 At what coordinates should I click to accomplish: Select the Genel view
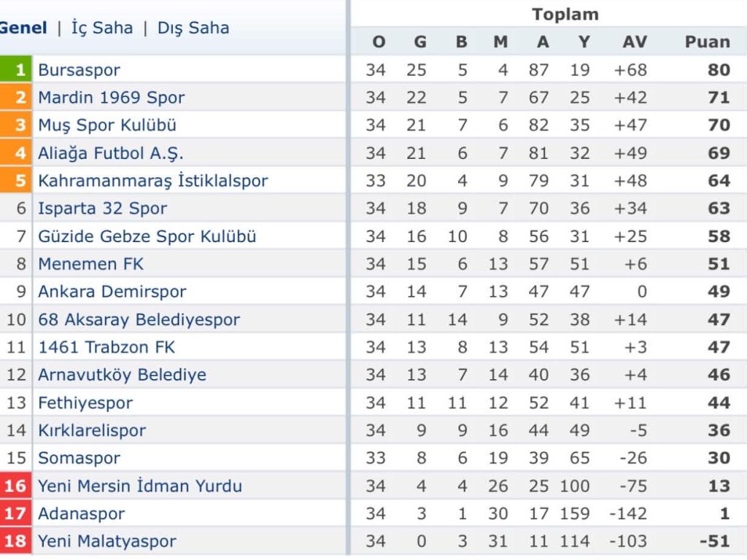[x=23, y=28]
